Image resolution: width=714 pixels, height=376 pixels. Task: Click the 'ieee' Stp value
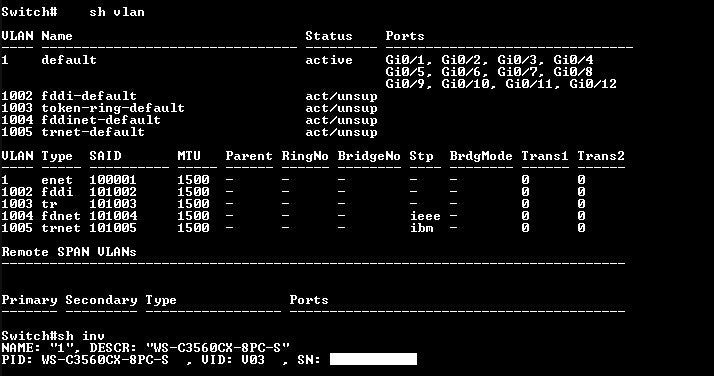tap(425, 216)
